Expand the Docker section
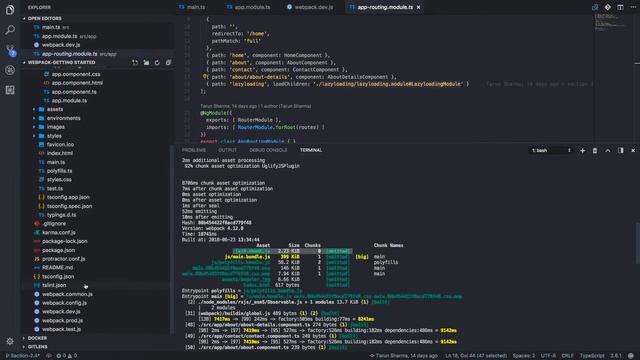Viewport: 640px width, 360px height. pyautogui.click(x=37, y=338)
